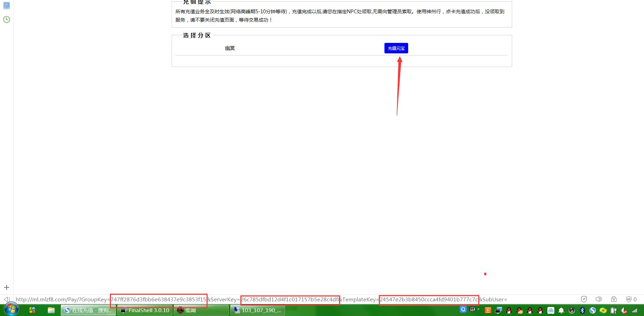Open the notification bell tray icon
The width and height of the screenshot is (644, 316).
561,310
